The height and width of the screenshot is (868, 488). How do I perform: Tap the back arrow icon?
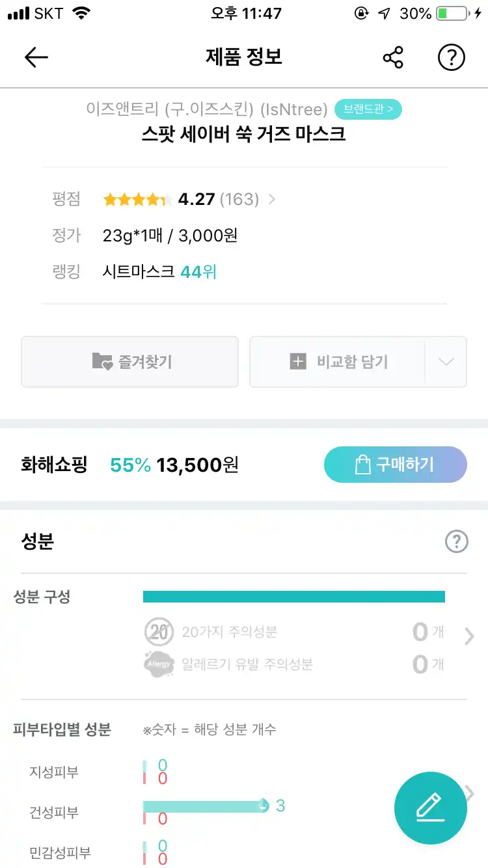pos(36,57)
